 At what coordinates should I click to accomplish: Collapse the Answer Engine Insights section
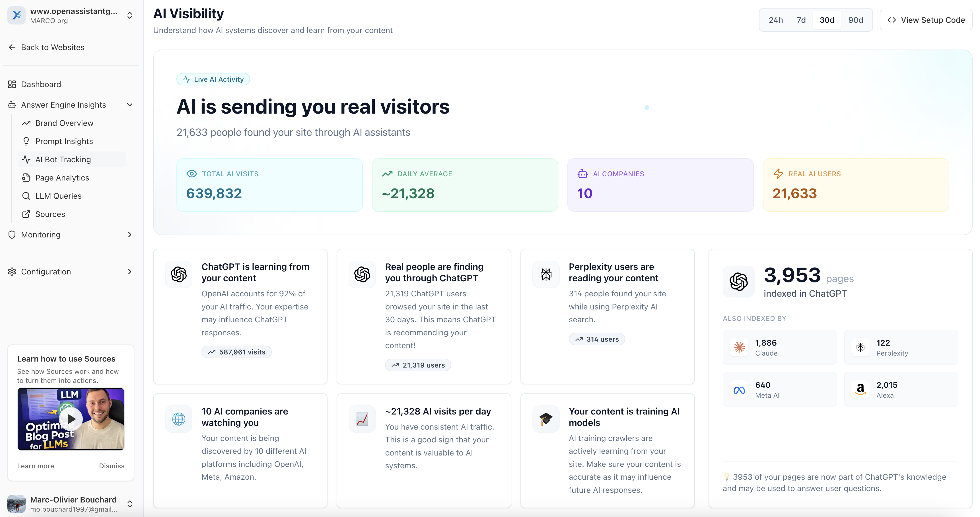(129, 105)
